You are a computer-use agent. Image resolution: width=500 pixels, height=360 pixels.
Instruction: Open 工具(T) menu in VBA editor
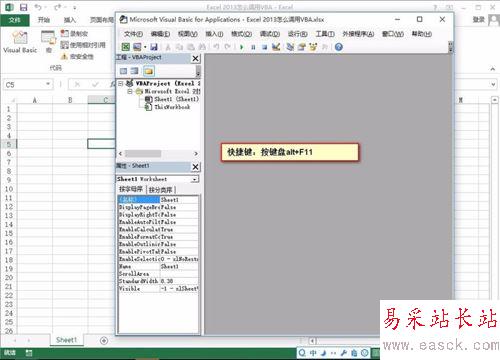325,34
